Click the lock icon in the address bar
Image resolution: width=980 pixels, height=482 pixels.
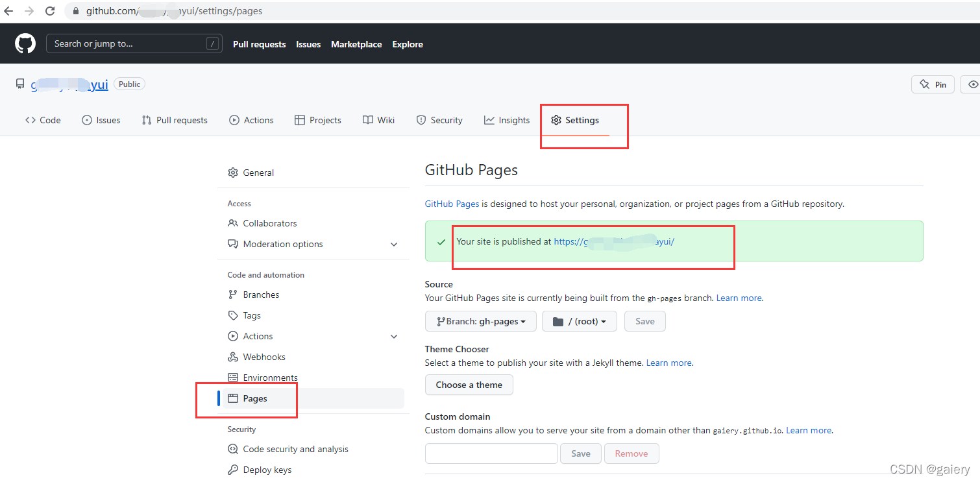(x=76, y=11)
